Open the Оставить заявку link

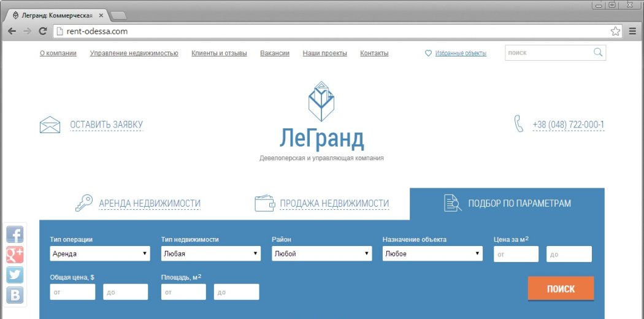(x=106, y=125)
